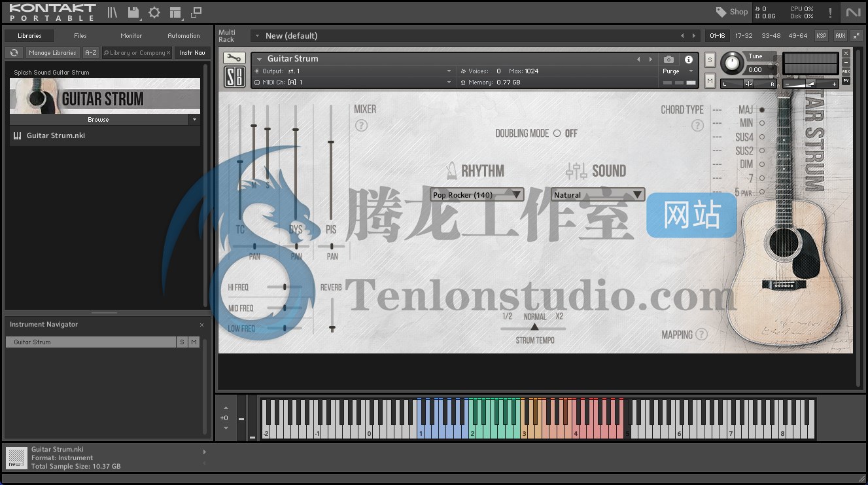The height and width of the screenshot is (485, 868).
Task: Select the MIN chord type
Action: 762,123
